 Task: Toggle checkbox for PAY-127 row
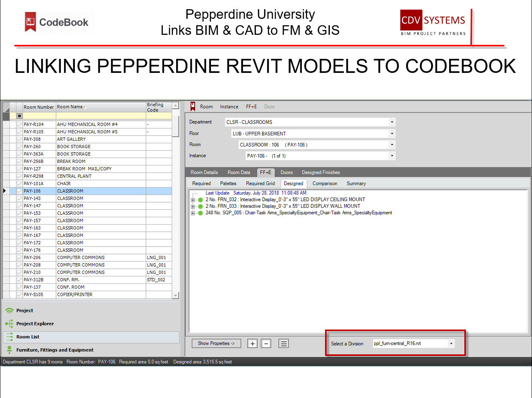(19, 169)
